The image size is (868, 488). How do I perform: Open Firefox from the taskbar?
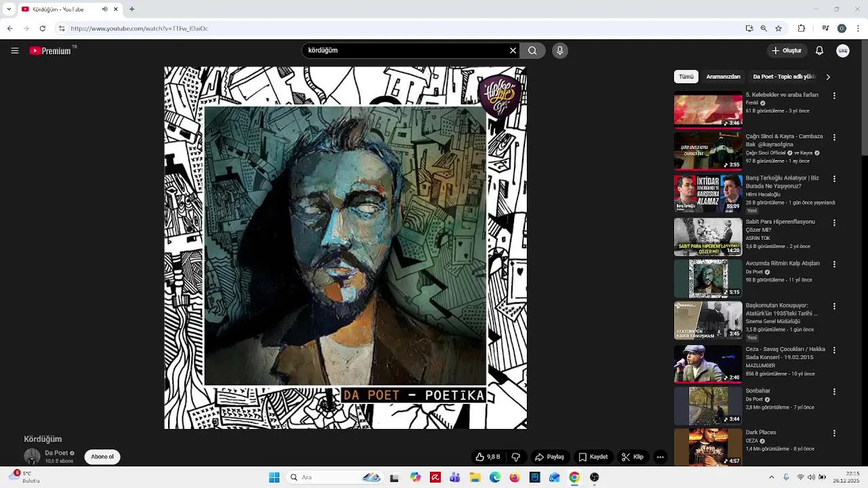point(515,477)
